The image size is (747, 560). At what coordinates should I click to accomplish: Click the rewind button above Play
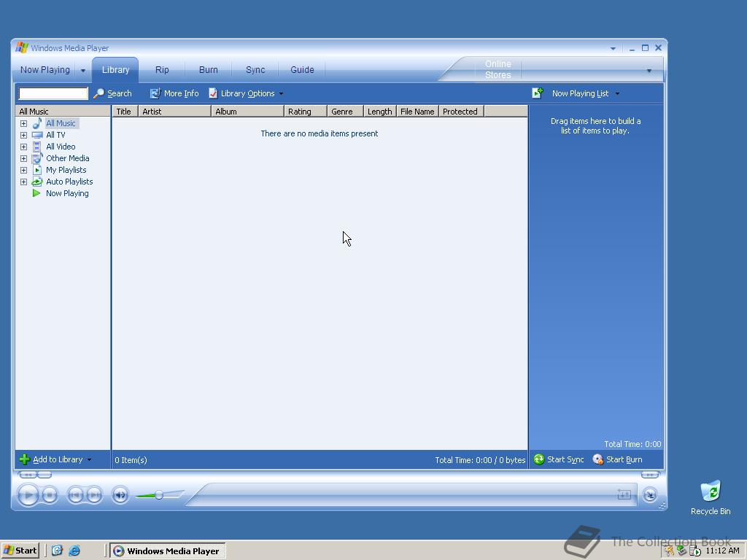[x=27, y=474]
